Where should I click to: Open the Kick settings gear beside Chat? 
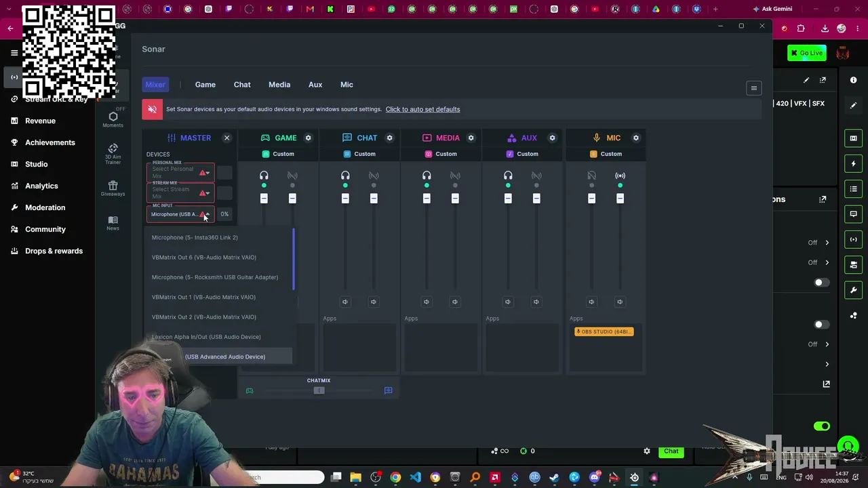tap(647, 451)
